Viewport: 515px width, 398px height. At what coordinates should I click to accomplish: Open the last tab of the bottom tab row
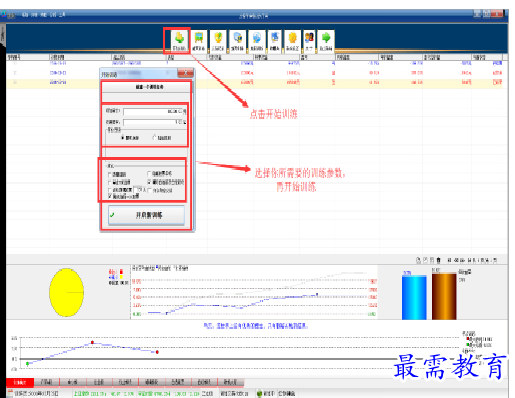[231, 382]
